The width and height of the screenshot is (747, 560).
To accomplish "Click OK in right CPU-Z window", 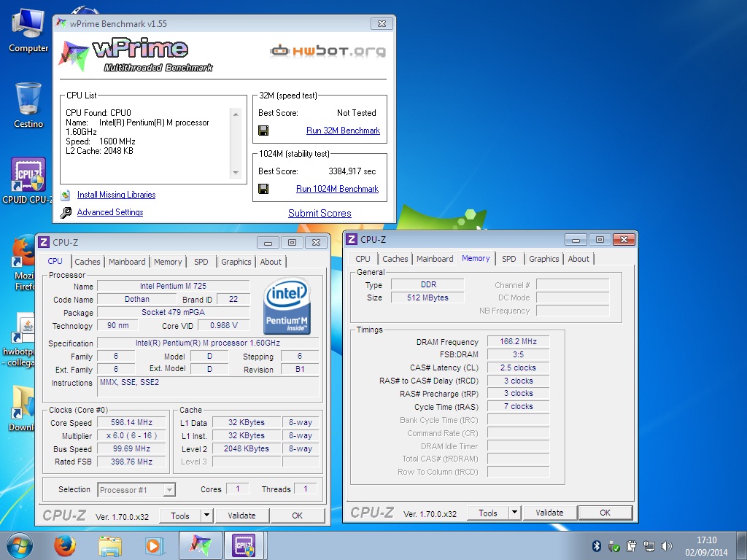I will point(605,513).
